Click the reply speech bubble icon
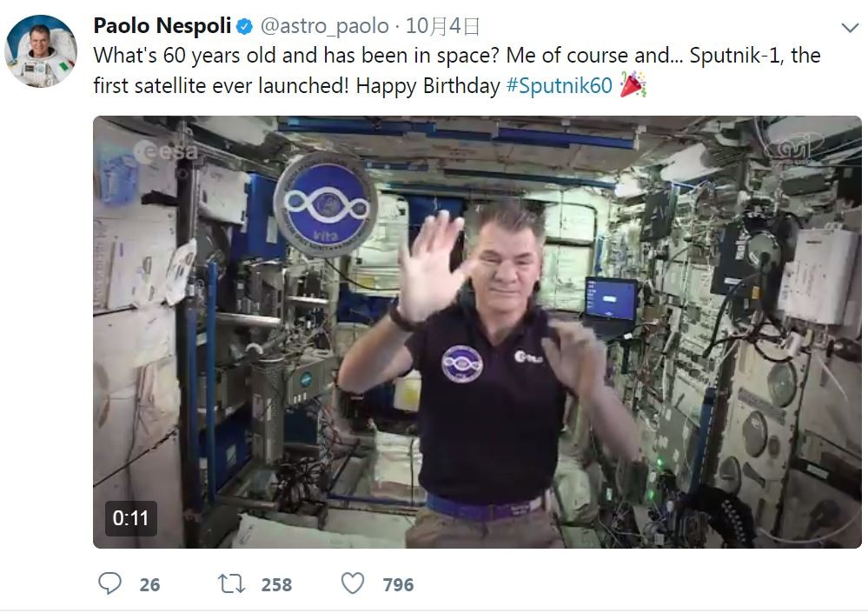868x613 pixels. (109, 583)
